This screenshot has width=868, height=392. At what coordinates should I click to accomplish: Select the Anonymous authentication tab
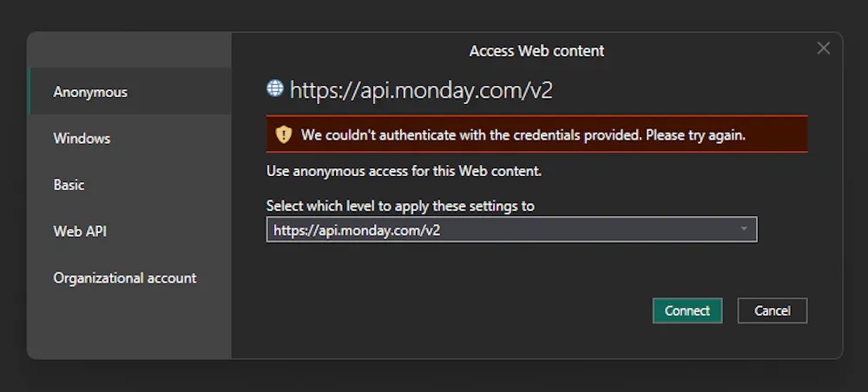[90, 92]
